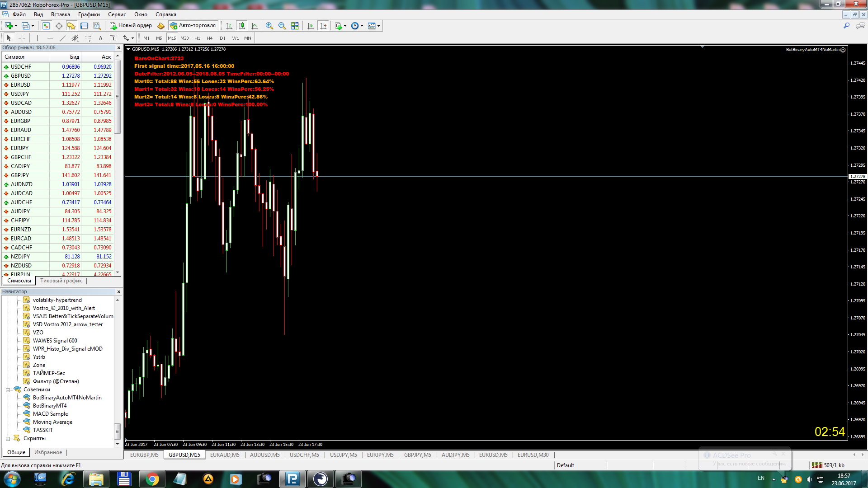Select EURUSD row in Market Watch

tap(57, 85)
